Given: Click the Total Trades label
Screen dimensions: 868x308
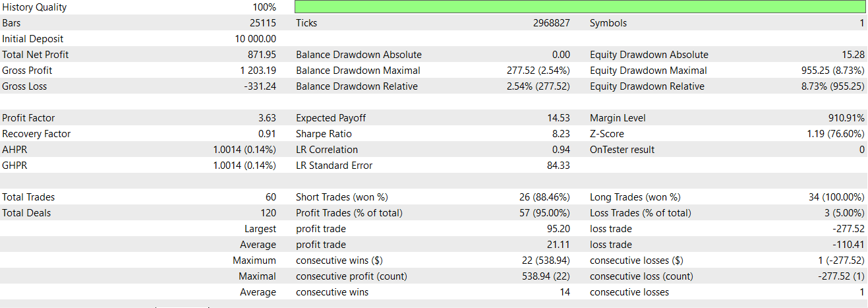Looking at the screenshot, I should pos(29,197).
